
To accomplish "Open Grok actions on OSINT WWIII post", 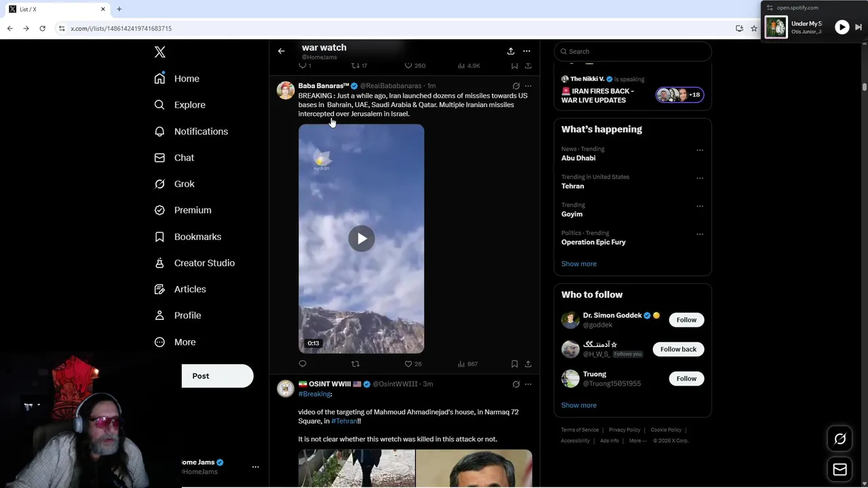I will click(x=516, y=384).
